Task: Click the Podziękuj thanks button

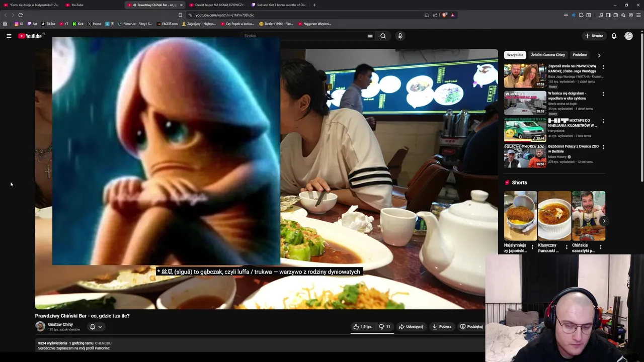Action: pos(471,326)
